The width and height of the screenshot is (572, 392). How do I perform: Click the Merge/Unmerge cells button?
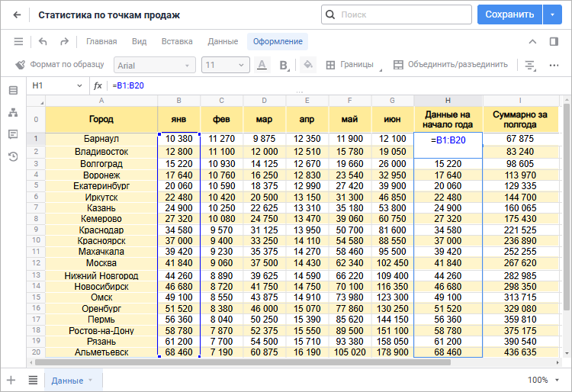451,65
